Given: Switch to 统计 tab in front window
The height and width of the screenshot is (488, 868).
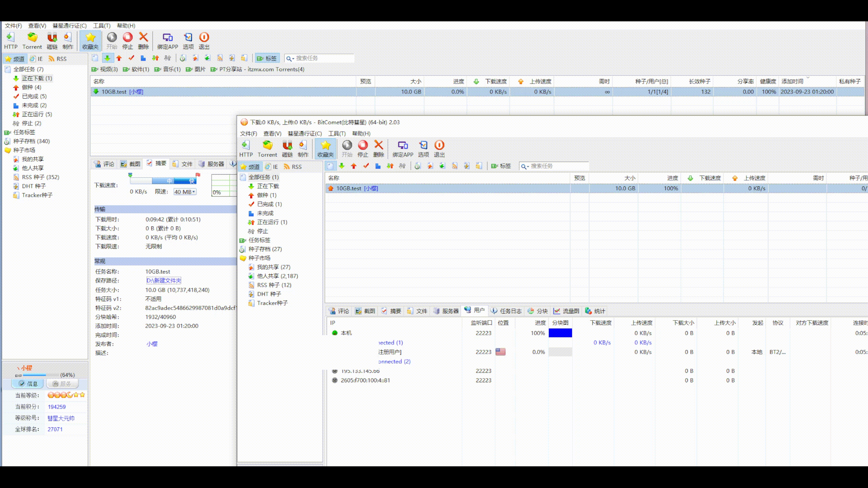Looking at the screenshot, I should click(595, 311).
